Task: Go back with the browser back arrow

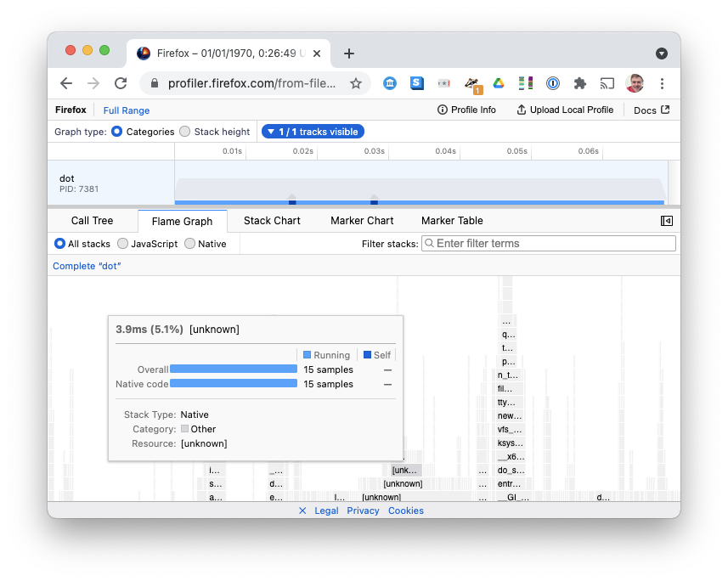Action: tap(66, 83)
